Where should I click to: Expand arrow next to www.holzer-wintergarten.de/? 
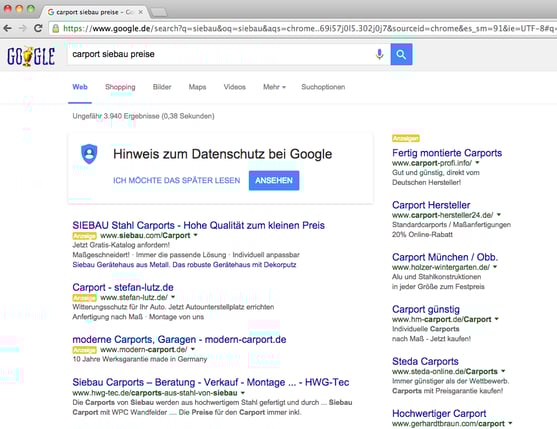point(495,267)
